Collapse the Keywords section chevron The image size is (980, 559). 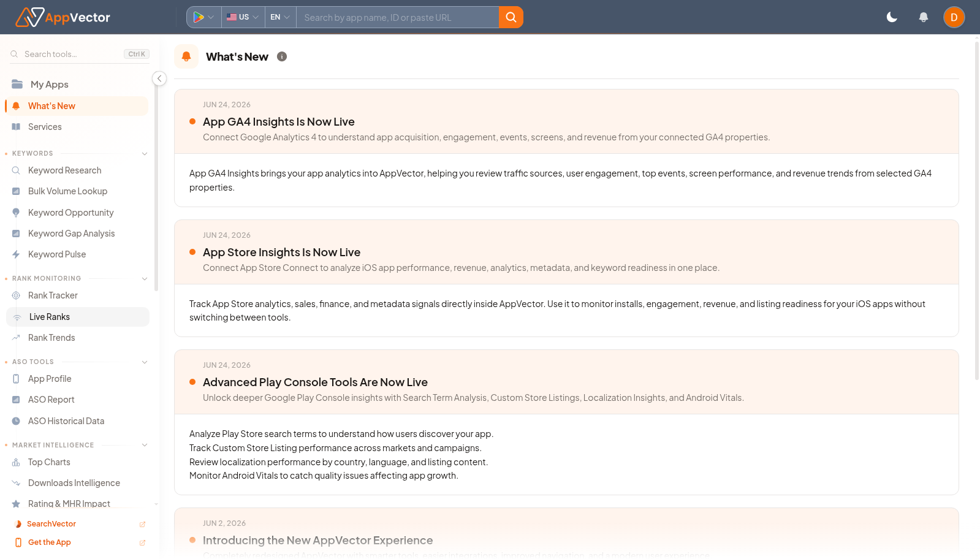click(x=145, y=154)
